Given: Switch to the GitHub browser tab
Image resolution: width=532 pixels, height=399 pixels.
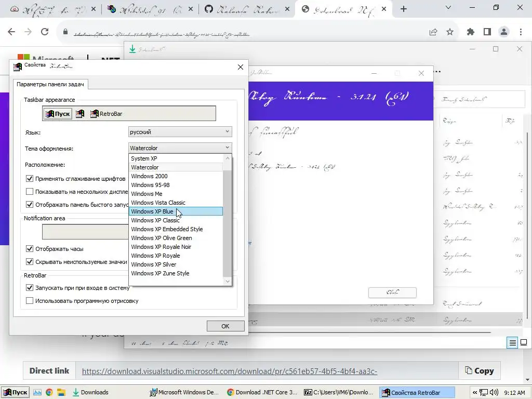Looking at the screenshot, I should click(247, 9).
